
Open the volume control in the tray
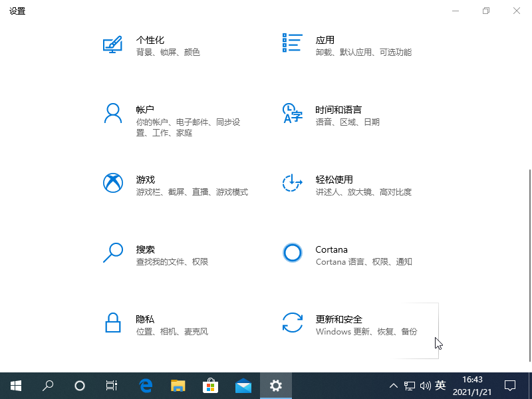pos(426,386)
